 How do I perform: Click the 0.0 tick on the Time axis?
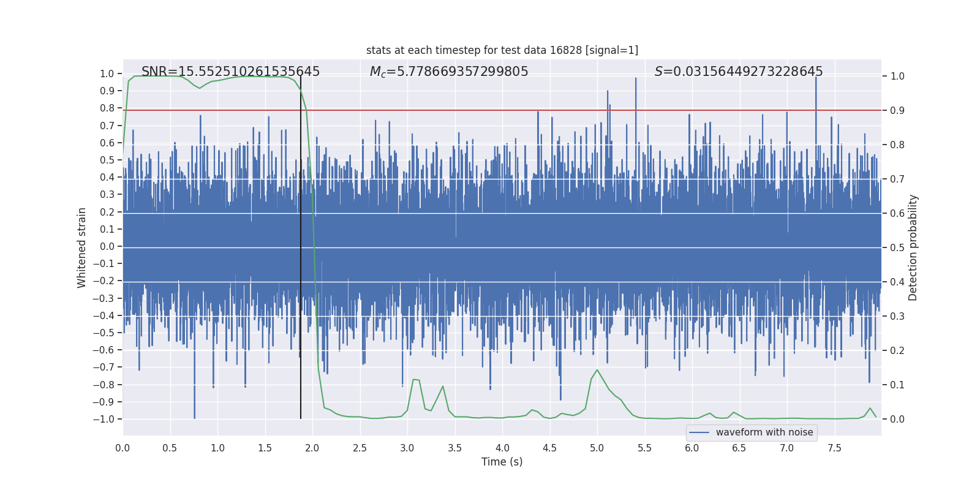[123, 448]
